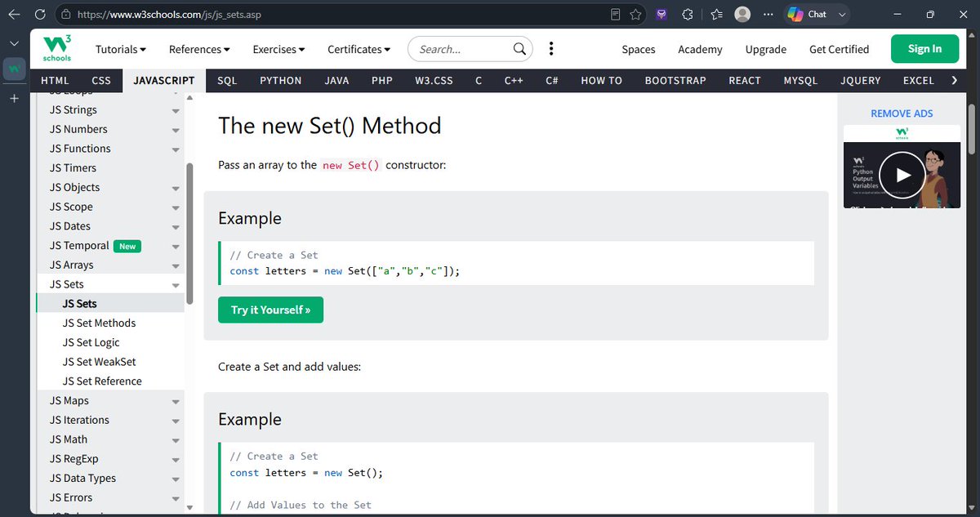This screenshot has width=980, height=517.
Task: Open JS Set WeakSet in sidebar
Action: pos(99,362)
